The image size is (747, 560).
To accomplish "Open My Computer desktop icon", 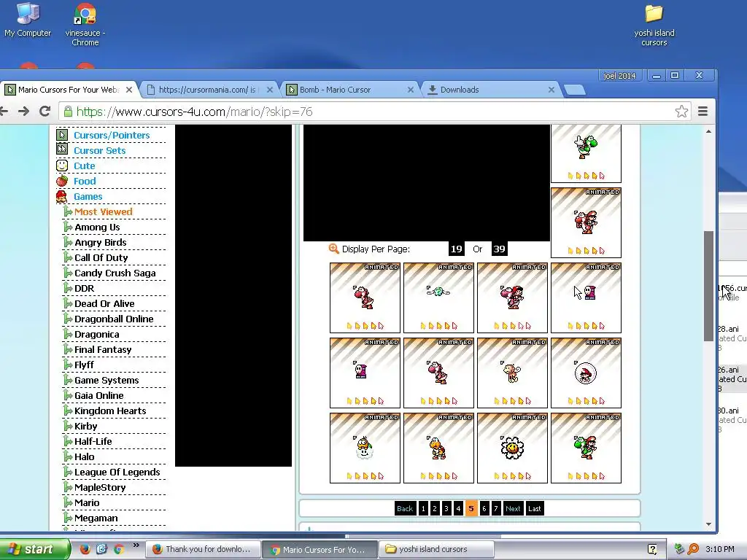I will tap(28, 20).
